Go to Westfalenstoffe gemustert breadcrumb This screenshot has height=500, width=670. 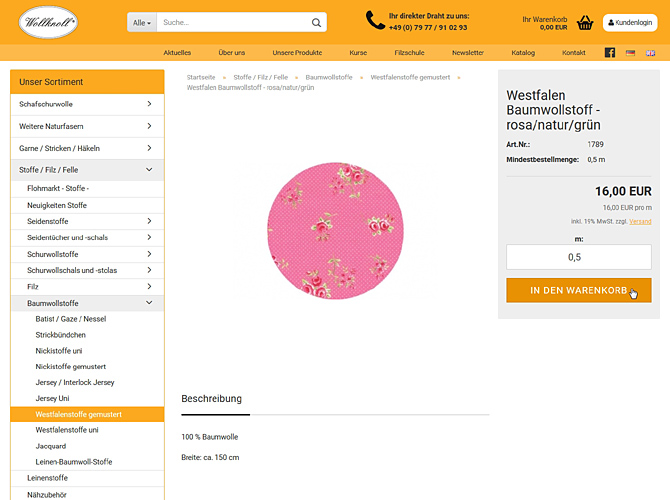[x=410, y=77]
